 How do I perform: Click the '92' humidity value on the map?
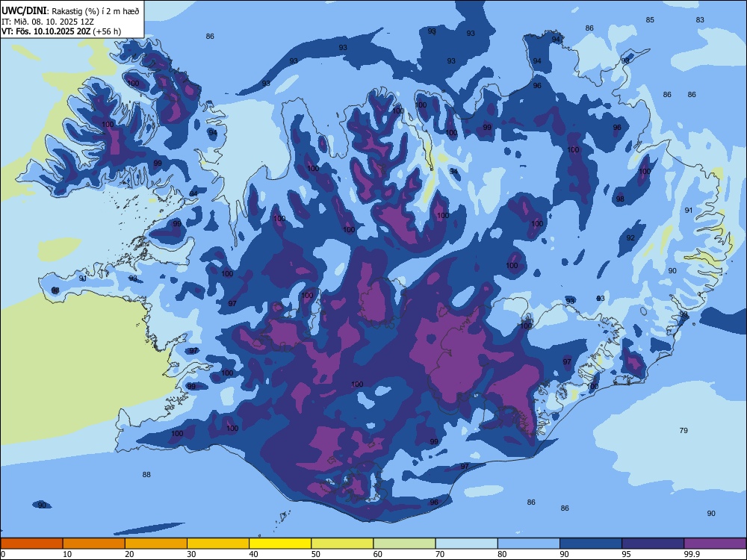click(x=630, y=238)
